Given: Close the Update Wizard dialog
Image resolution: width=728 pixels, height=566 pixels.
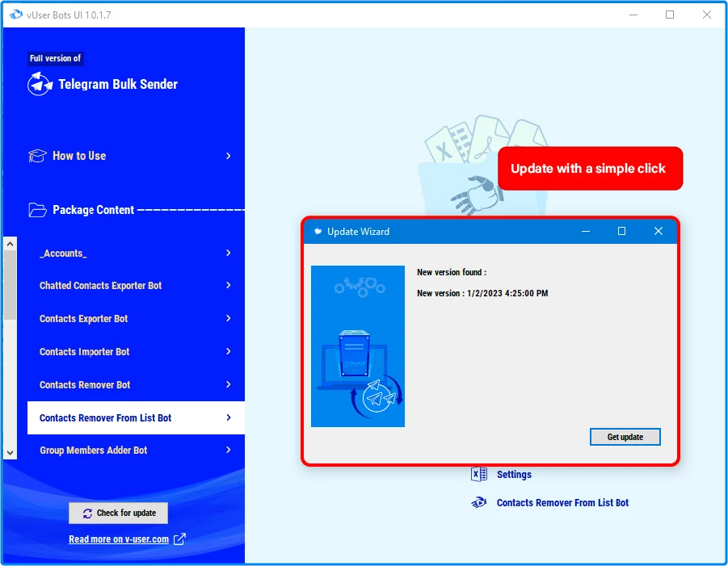Looking at the screenshot, I should click(x=659, y=231).
